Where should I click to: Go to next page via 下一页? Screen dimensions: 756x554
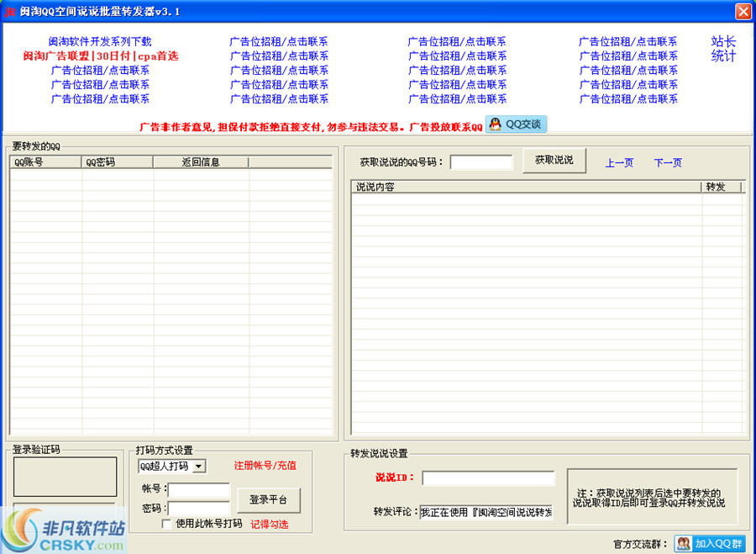click(x=668, y=162)
